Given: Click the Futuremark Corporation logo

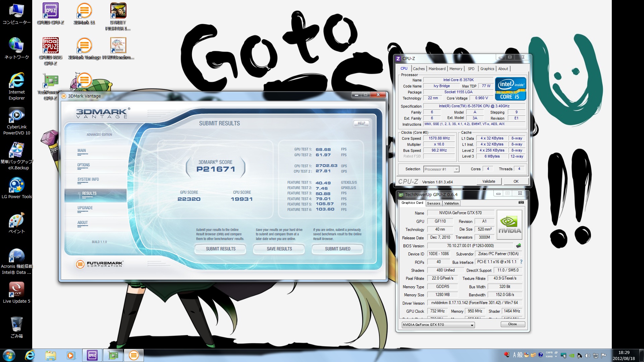Looking at the screenshot, I should coord(100,264).
